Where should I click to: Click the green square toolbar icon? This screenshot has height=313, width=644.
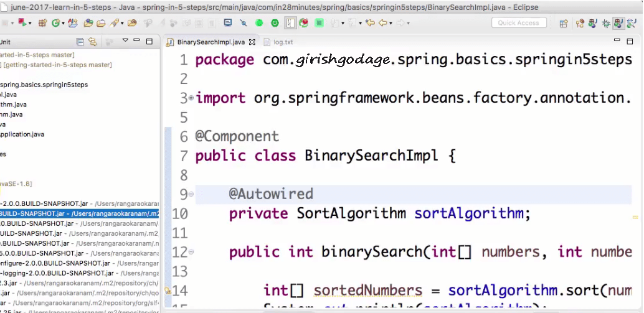tap(319, 23)
